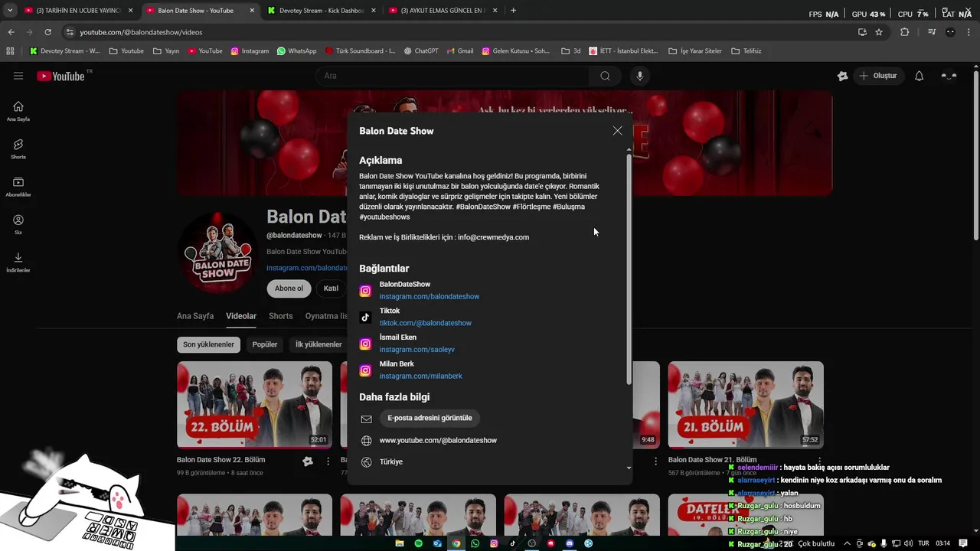Open the channel Ana Sayfa tab
980x551 pixels.
[195, 316]
